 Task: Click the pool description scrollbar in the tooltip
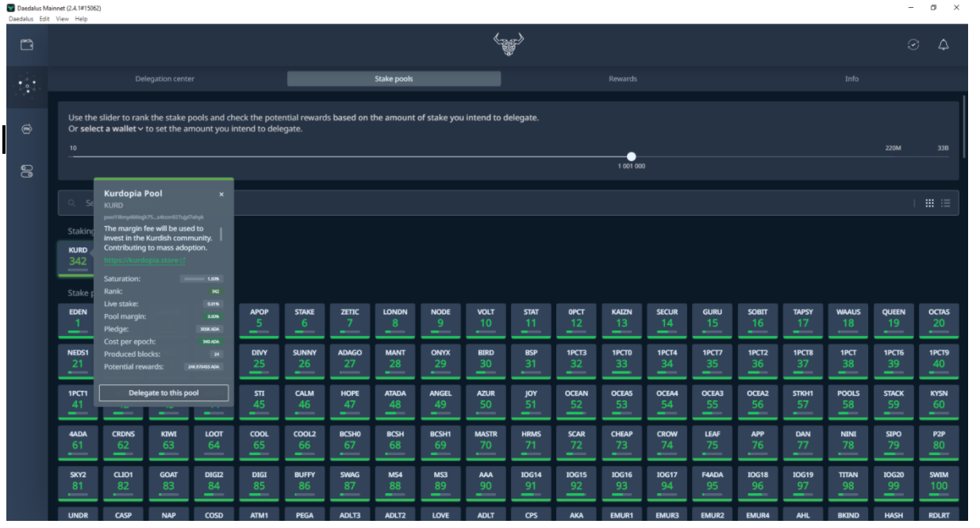221,234
